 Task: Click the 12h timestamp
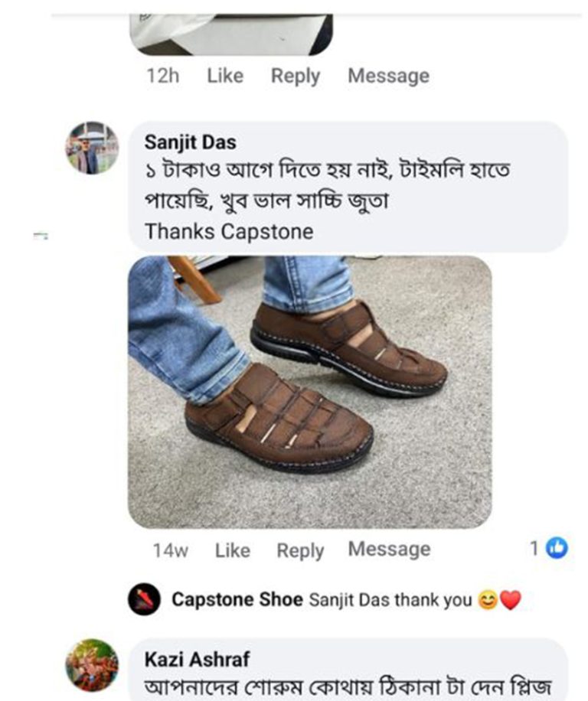point(162,76)
